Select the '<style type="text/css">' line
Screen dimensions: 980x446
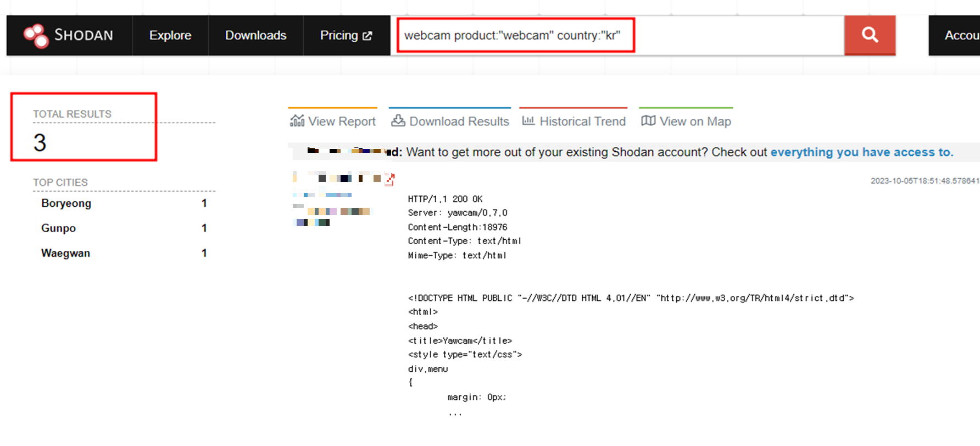(x=465, y=355)
